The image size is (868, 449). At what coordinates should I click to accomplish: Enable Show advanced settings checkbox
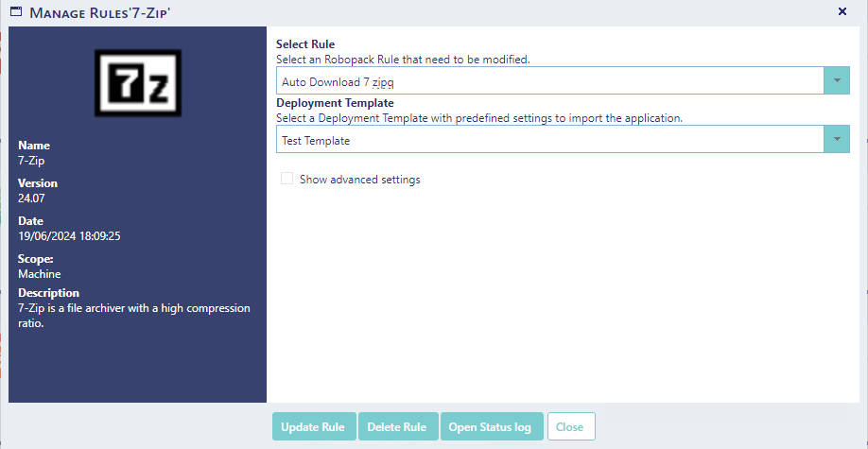point(286,179)
